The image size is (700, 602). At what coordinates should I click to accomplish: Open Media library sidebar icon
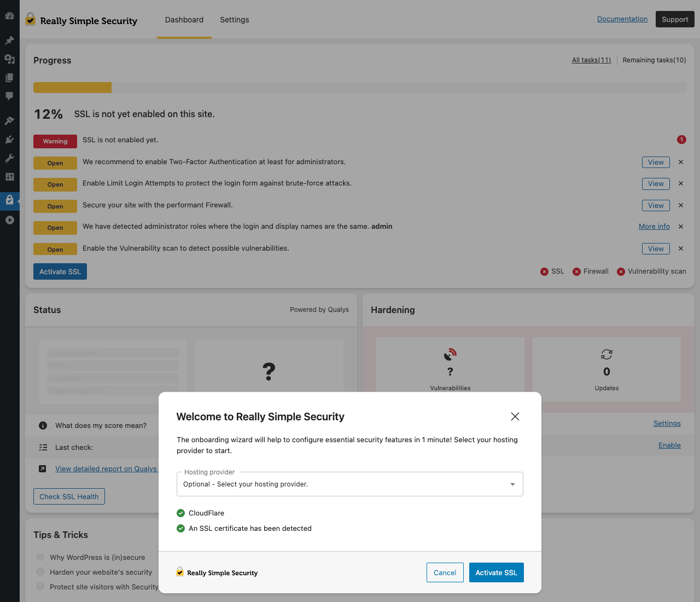click(x=9, y=59)
